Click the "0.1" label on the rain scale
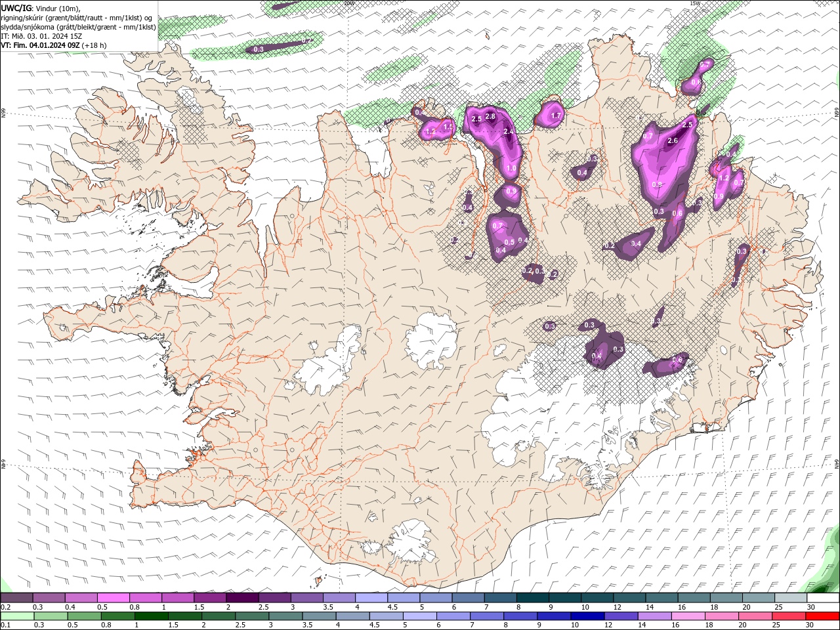Image resolution: width=840 pixels, height=630 pixels. [6, 625]
